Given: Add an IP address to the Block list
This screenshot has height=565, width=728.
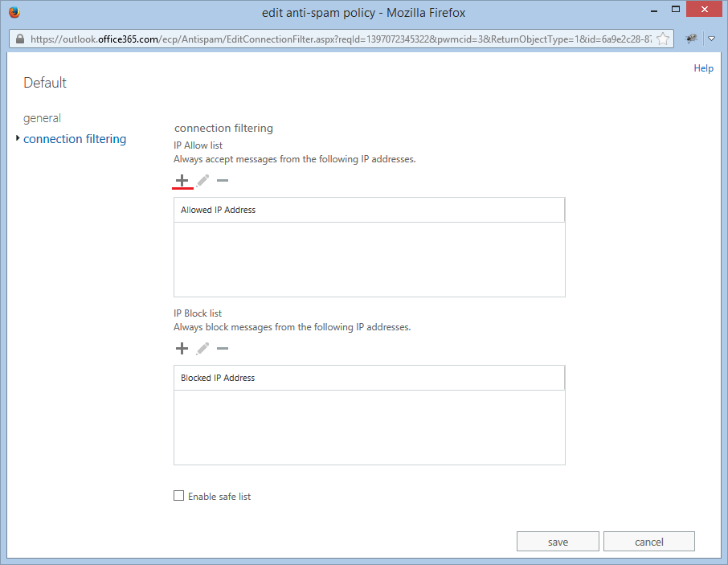Looking at the screenshot, I should click(182, 348).
